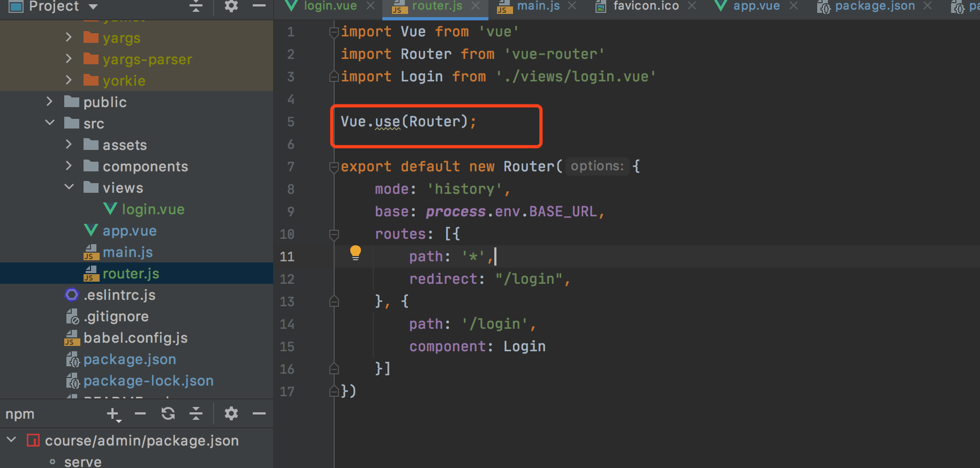Select router.js in project tree
Viewport: 980px width, 468px height.
pyautogui.click(x=131, y=274)
